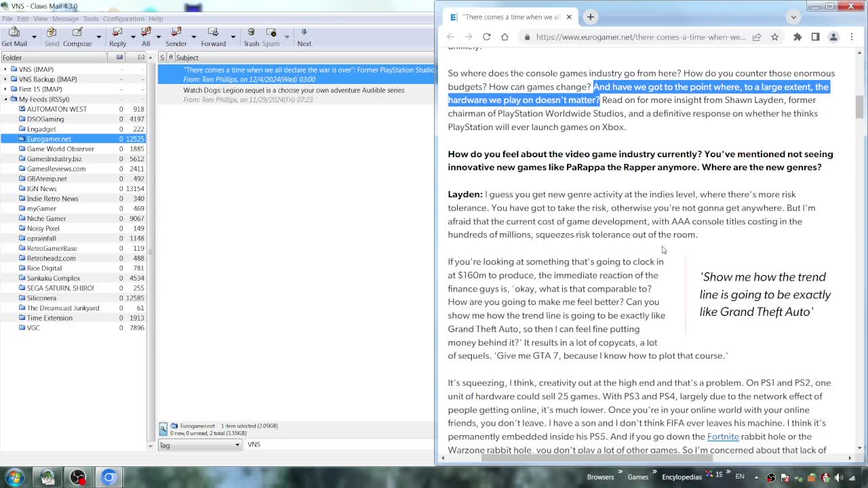
Task: Click the browser Back arrow
Action: pyautogui.click(x=450, y=37)
